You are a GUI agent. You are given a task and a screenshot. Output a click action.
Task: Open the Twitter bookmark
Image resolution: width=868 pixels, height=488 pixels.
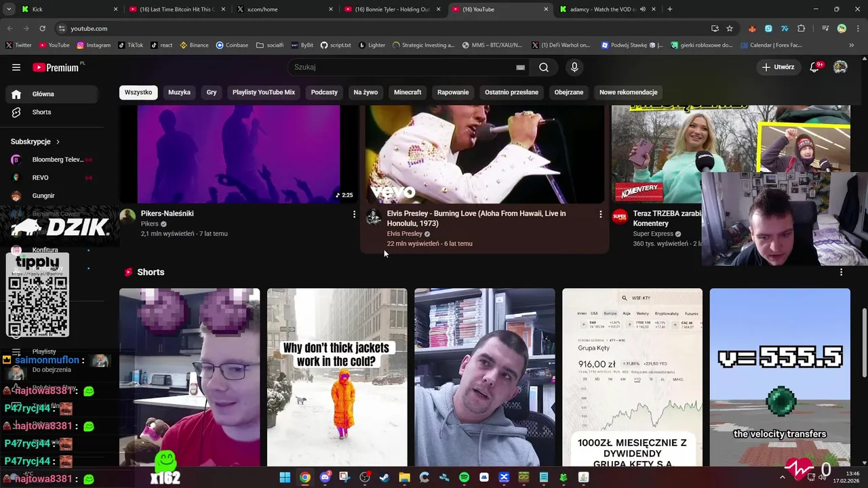(x=18, y=45)
